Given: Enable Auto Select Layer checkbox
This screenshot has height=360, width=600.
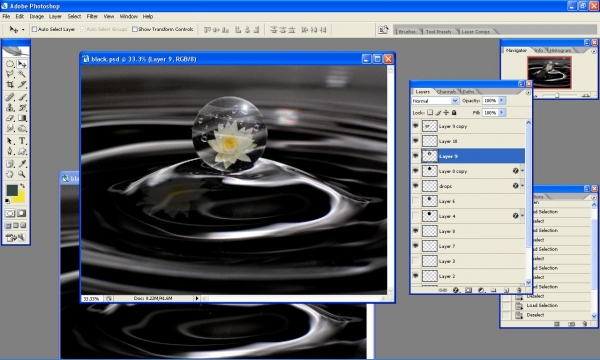Looking at the screenshot, I should tap(34, 29).
